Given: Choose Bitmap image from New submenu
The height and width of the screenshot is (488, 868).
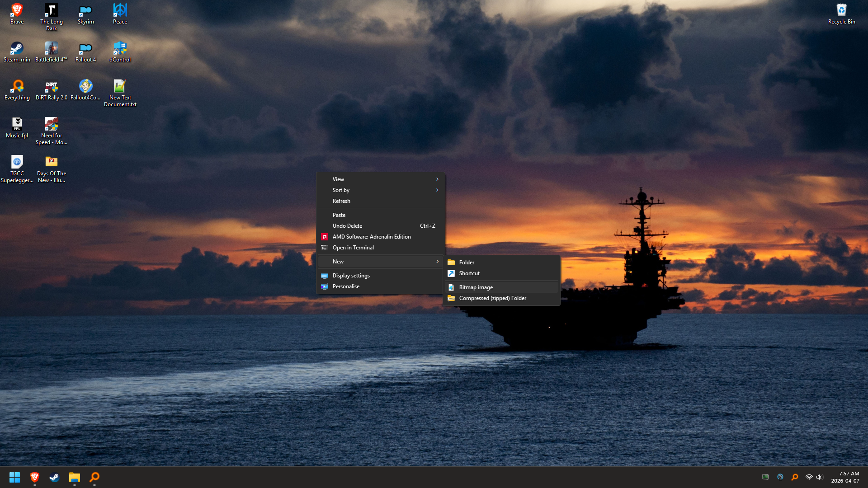Looking at the screenshot, I should click(476, 287).
